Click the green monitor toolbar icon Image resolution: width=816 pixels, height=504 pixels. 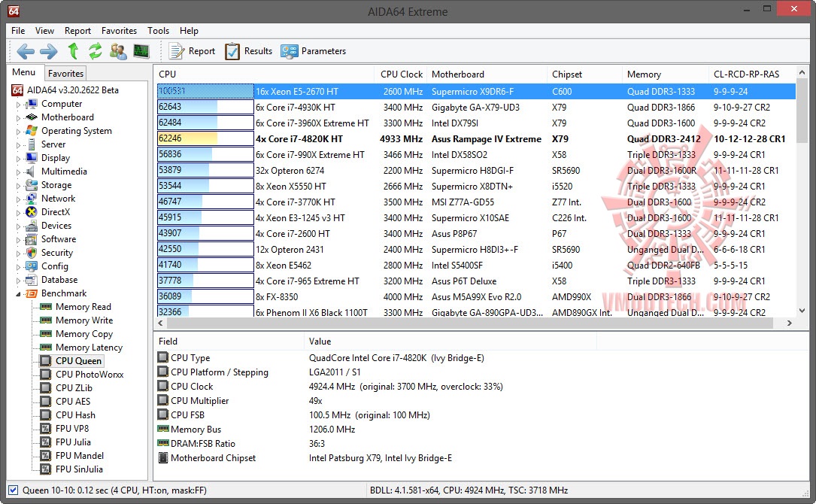[x=141, y=51]
